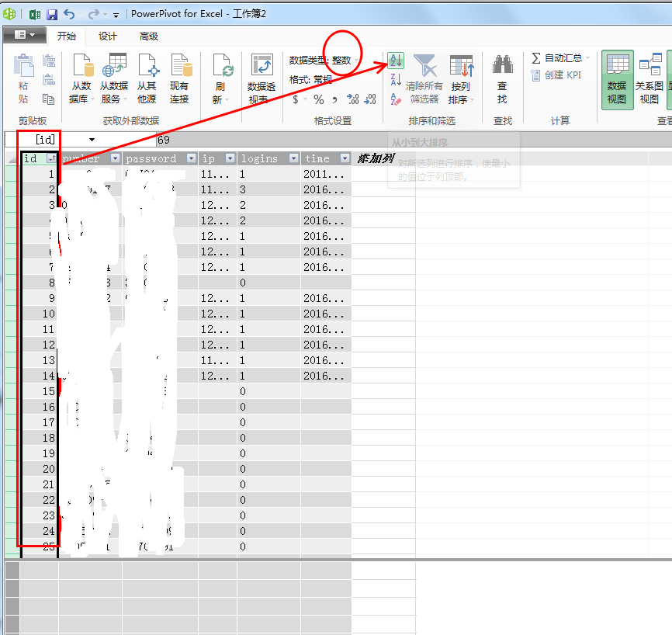Image resolution: width=672 pixels, height=635 pixels.
Task: Open quick access toolbar customize arrow
Action: (116, 15)
